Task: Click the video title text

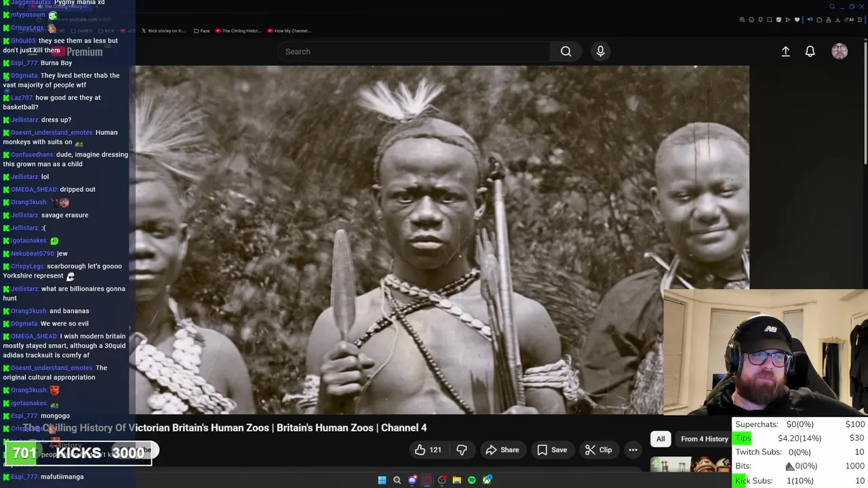Action: pyautogui.click(x=225, y=428)
